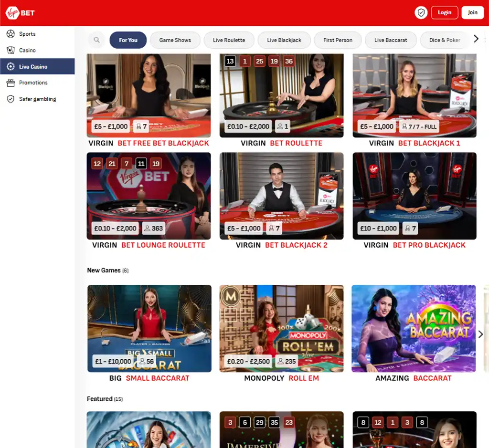
Task: Click the Casino cards icon in sidebar
Action: tap(11, 50)
